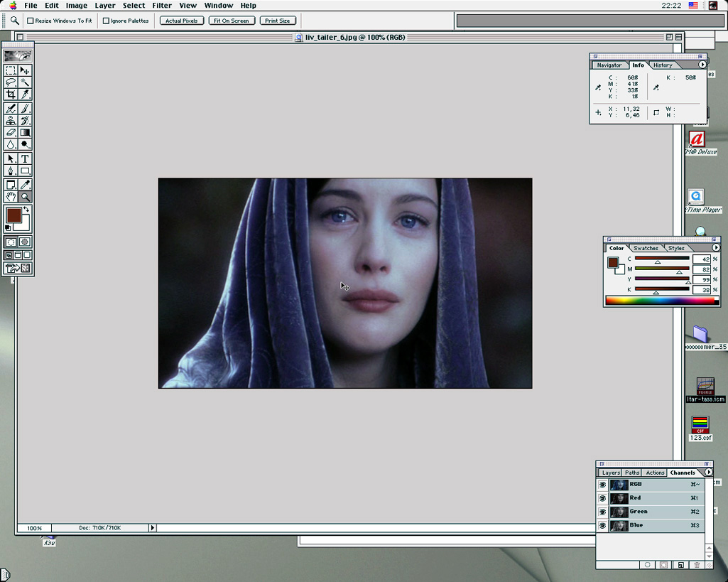
Task: Enable Resize Windows To Fit checkbox
Action: [30, 21]
